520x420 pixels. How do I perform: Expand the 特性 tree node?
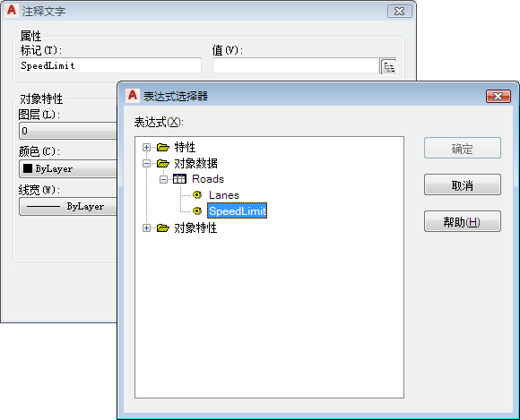146,147
